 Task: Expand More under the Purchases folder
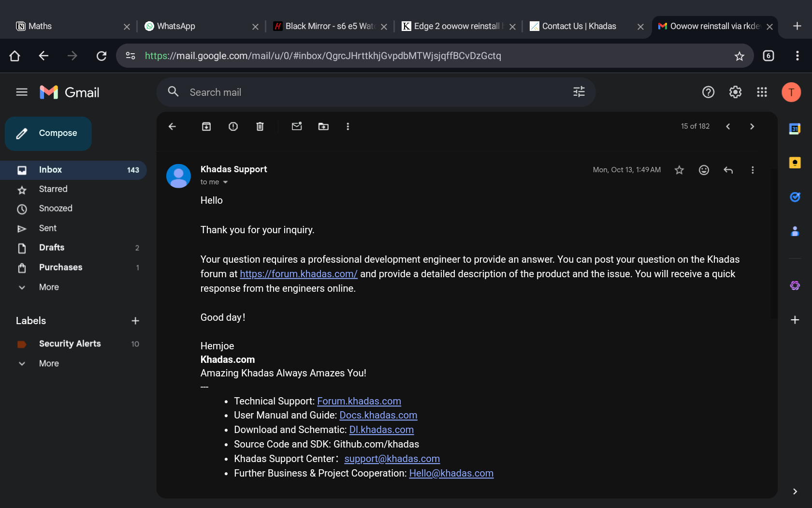(x=48, y=287)
